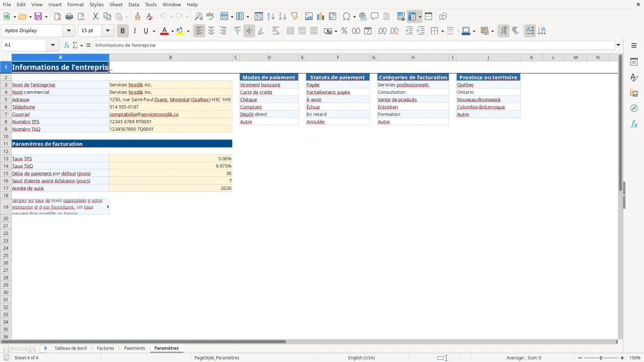
Task: Run the spelling check
Action: 210,17
